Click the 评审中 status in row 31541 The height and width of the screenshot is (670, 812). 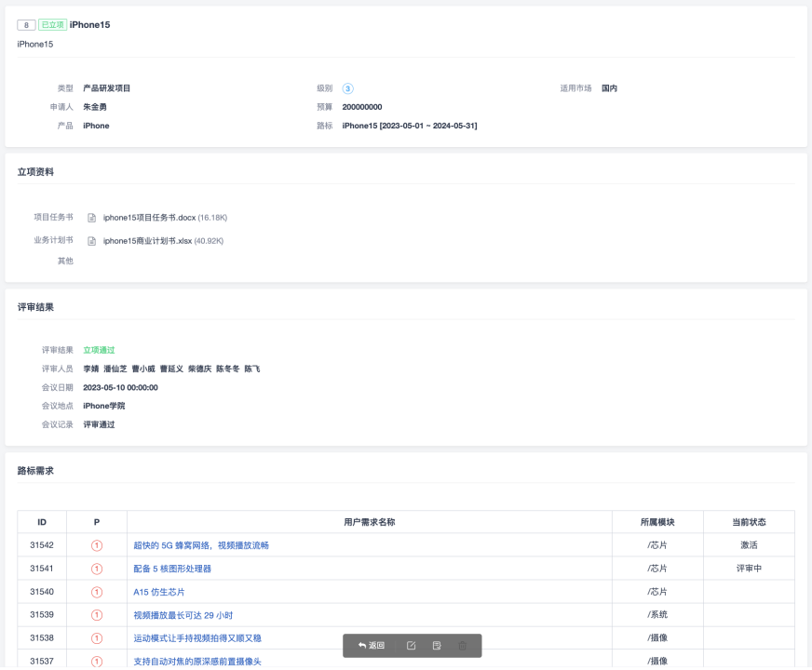tap(749, 568)
